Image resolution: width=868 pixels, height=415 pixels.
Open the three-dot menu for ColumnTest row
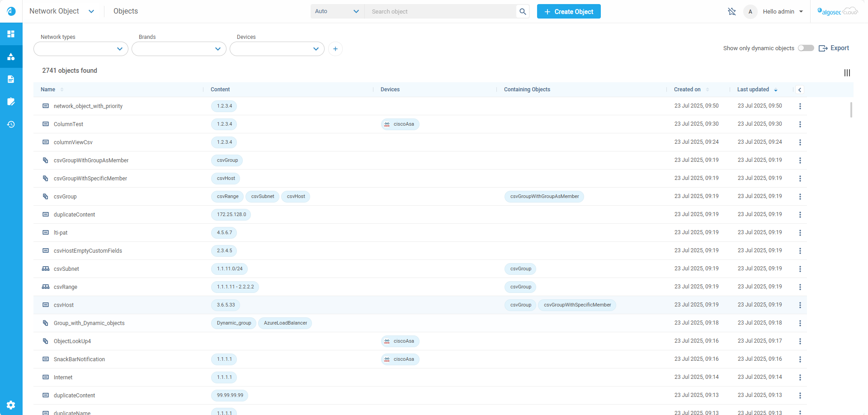(x=800, y=124)
